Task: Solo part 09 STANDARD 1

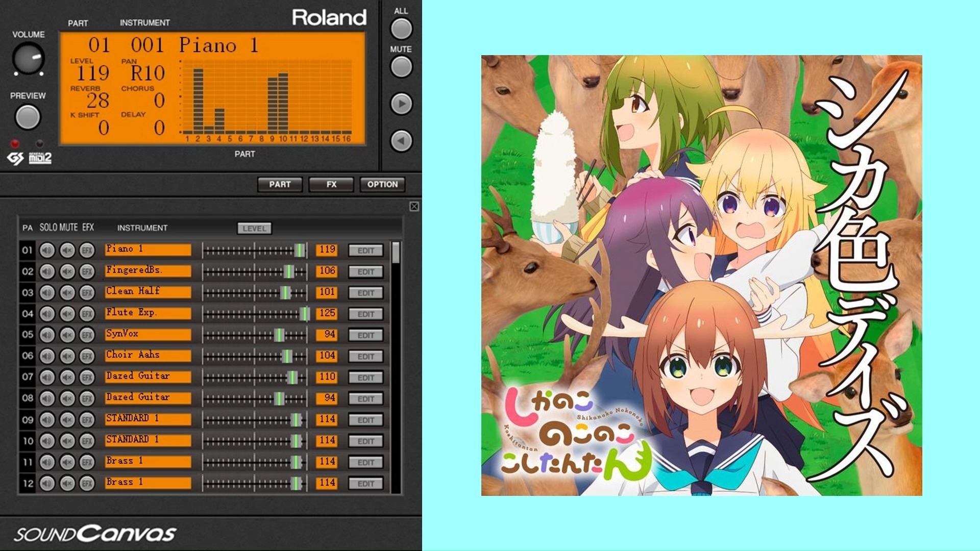Action: click(x=47, y=419)
